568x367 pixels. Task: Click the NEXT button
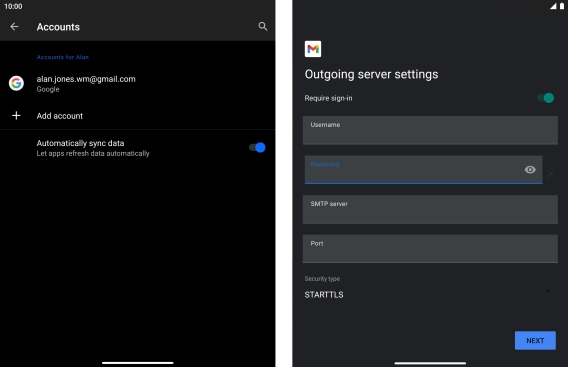[535, 341]
